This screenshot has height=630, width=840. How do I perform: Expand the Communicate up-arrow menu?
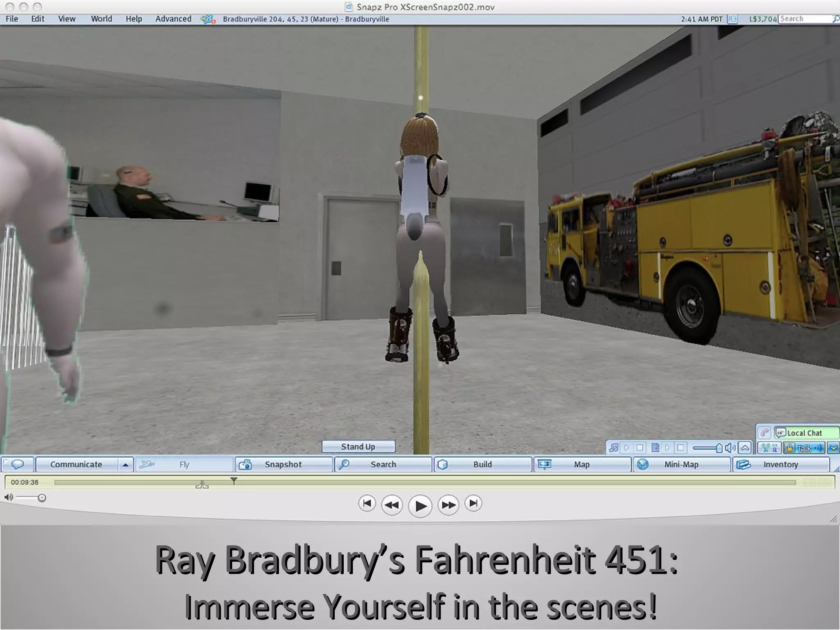126,464
